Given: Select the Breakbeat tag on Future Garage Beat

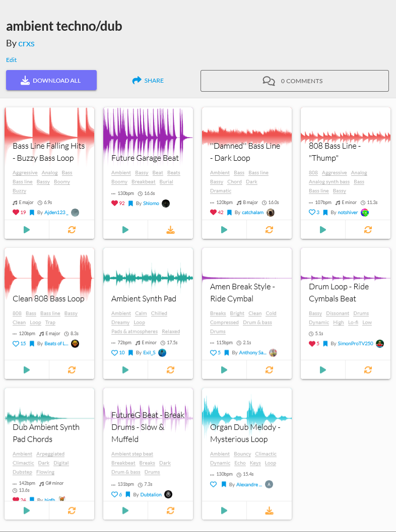Looking at the screenshot, I should point(143,182).
